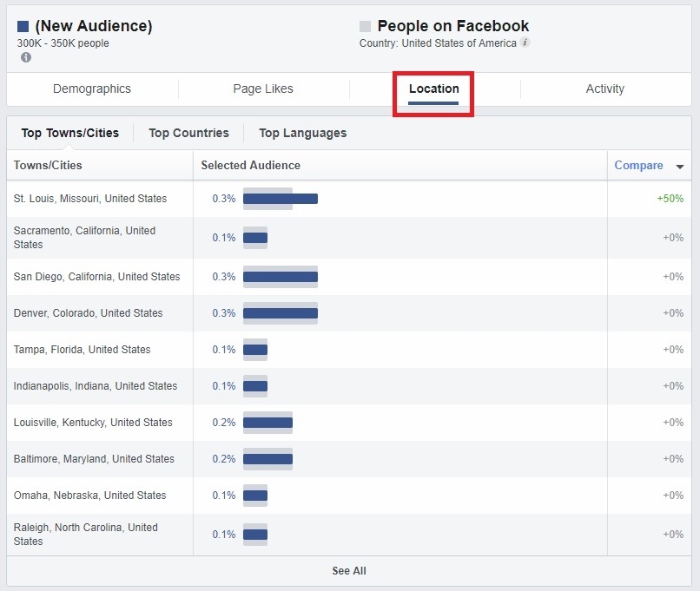This screenshot has width=700, height=591.
Task: Open the Activity tab
Action: pyautogui.click(x=605, y=89)
